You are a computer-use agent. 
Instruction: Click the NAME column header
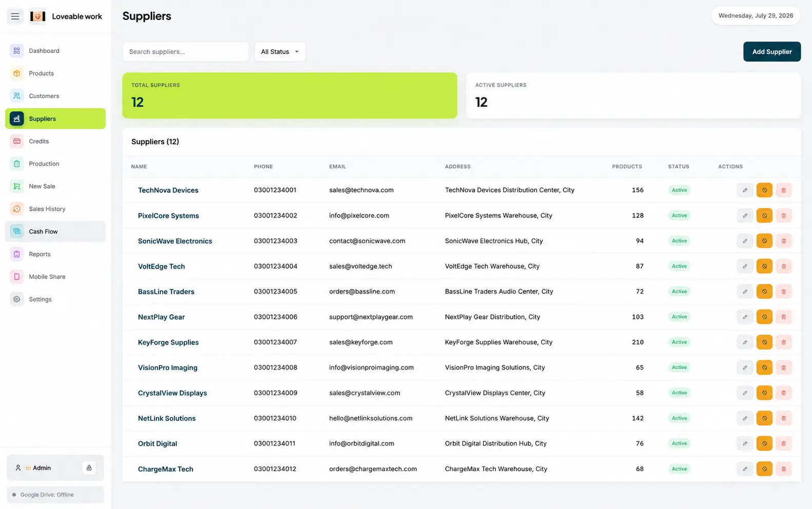[139, 167]
